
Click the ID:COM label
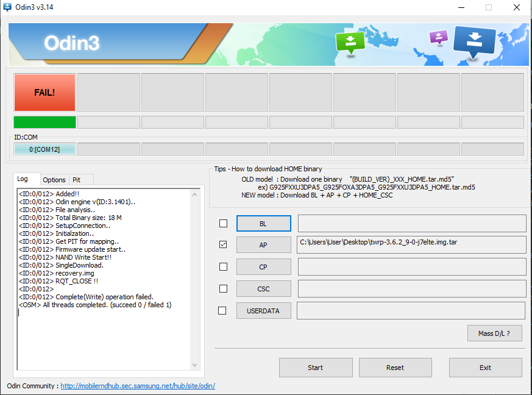(26, 137)
